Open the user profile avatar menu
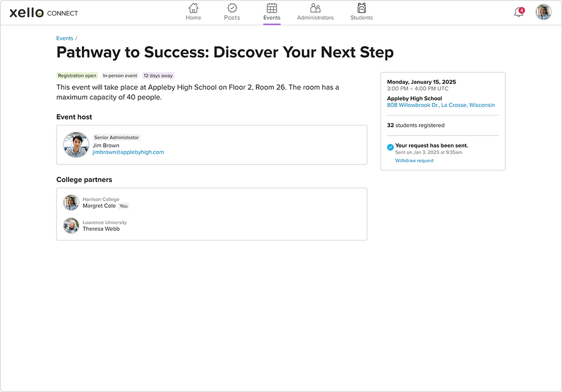 point(543,12)
